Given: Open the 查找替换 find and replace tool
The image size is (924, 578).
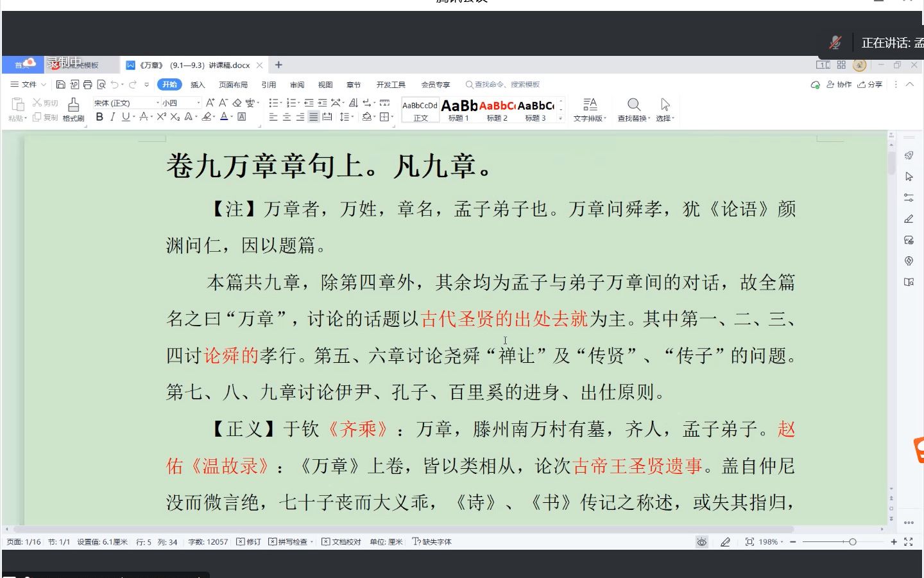Looking at the screenshot, I should click(x=633, y=109).
